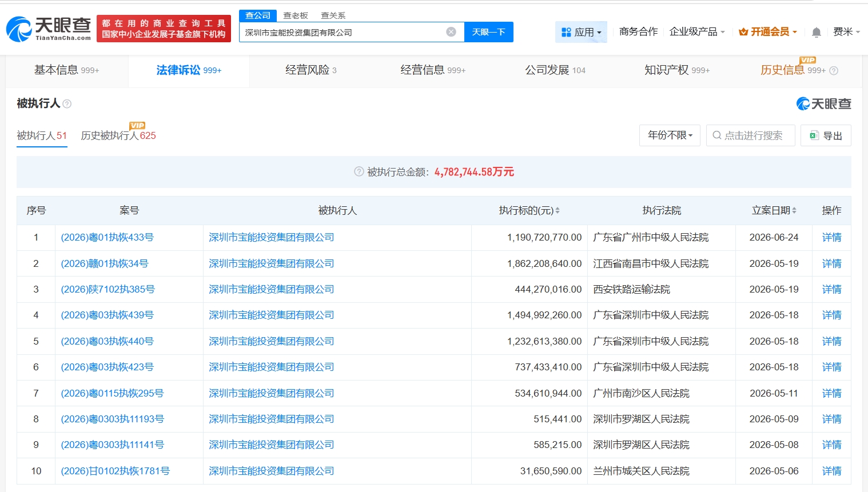Open case (2026)粤03执恢423号
The height and width of the screenshot is (492, 868).
tap(107, 367)
